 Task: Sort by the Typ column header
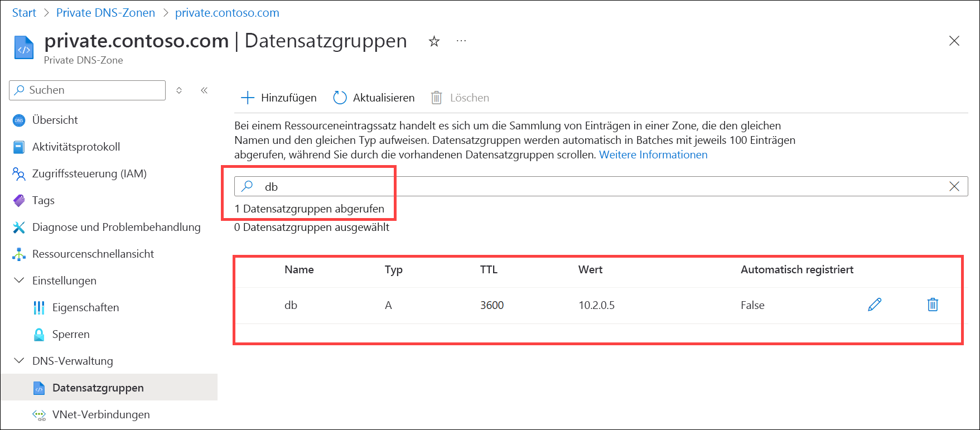coord(393,270)
